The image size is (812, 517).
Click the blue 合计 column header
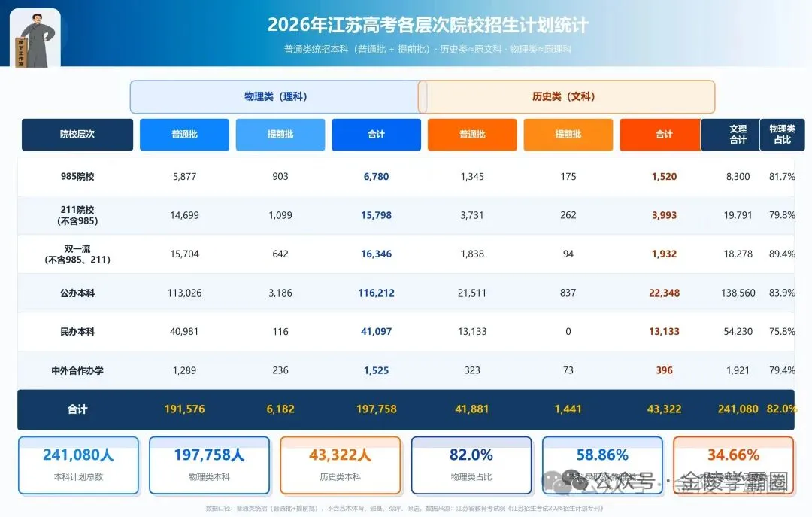(x=377, y=134)
